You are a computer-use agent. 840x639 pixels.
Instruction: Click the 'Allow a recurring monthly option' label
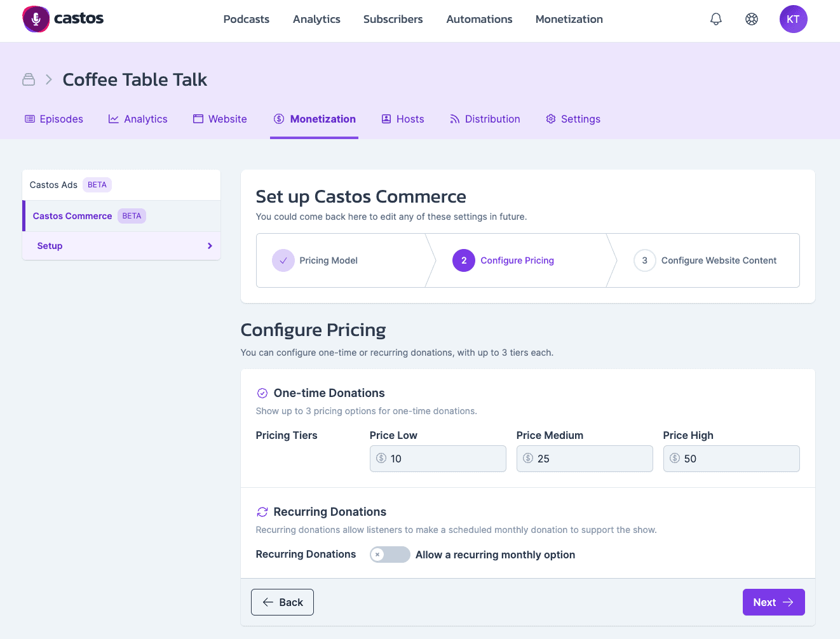point(495,555)
